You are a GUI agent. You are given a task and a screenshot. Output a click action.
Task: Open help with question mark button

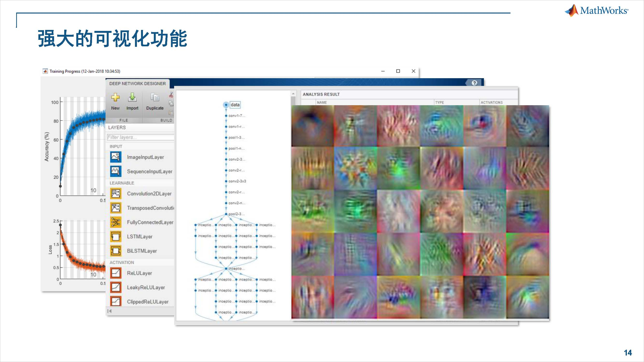(474, 83)
